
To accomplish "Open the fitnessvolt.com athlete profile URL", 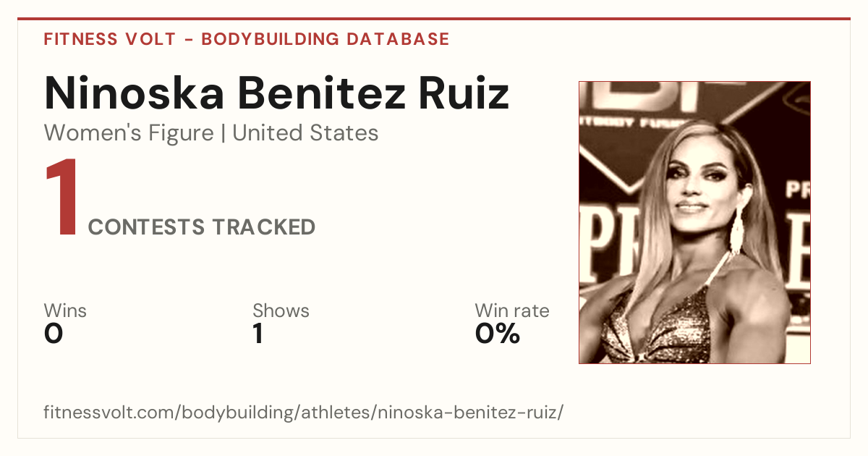I will pyautogui.click(x=304, y=413).
